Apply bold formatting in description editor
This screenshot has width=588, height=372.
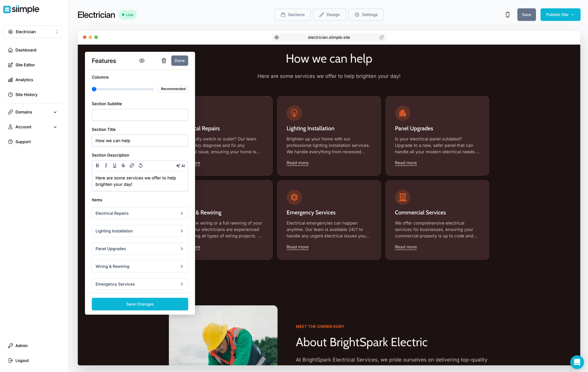point(97,166)
